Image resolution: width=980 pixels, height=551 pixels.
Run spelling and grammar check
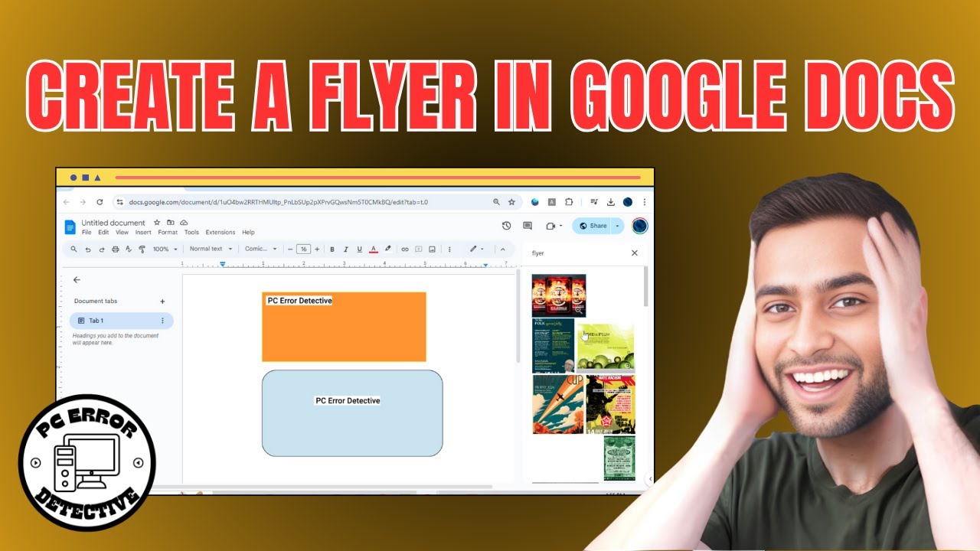[129, 249]
